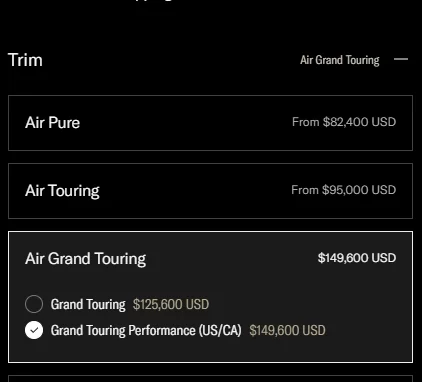Click the partially hidden heading above Trim
422x382 pixels.
155,1
